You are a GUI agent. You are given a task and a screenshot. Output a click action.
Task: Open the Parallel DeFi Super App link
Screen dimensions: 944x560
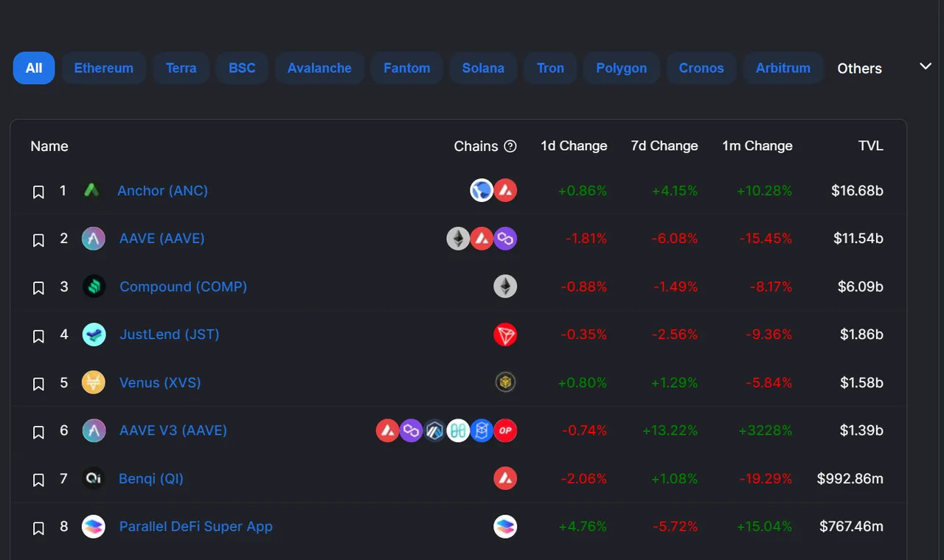[196, 526]
